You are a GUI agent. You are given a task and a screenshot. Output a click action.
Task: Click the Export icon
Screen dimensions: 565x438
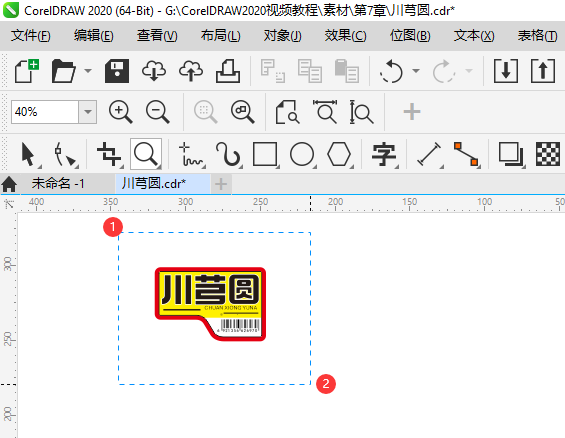pyautogui.click(x=543, y=71)
